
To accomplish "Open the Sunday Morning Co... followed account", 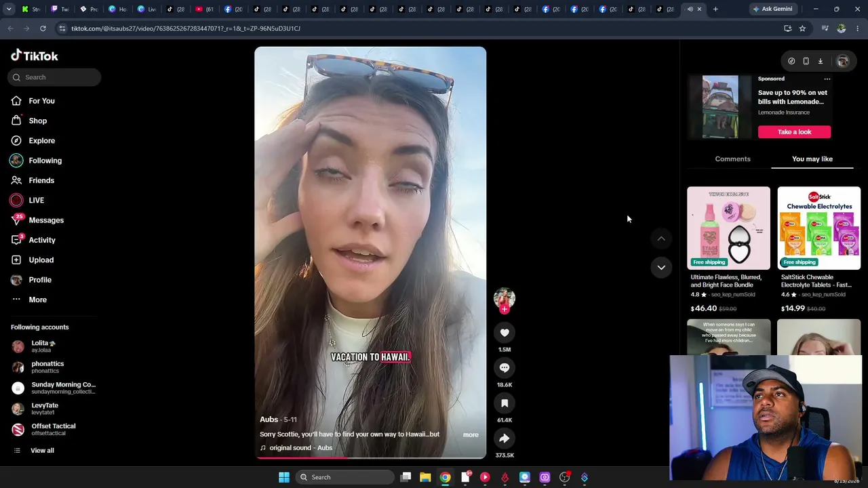I will [54, 388].
